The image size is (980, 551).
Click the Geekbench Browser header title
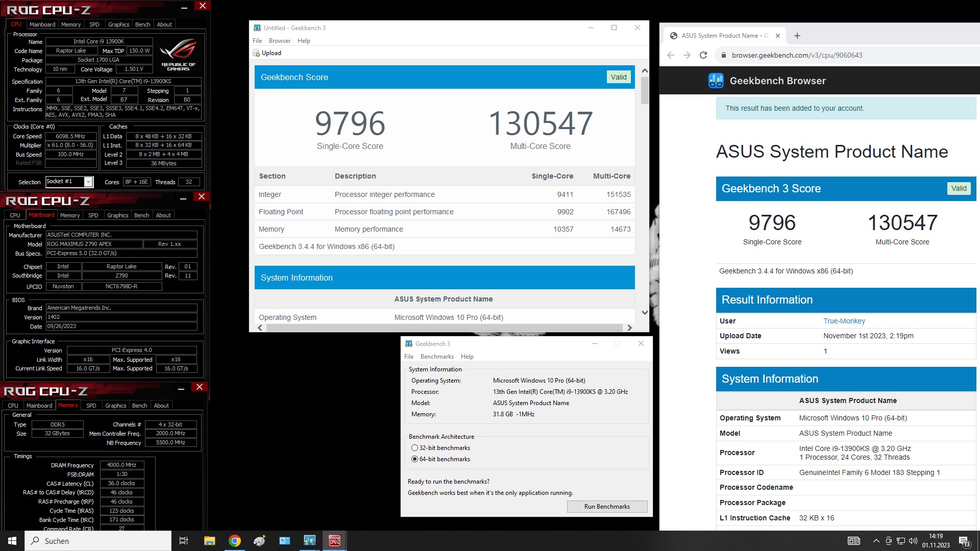(777, 81)
